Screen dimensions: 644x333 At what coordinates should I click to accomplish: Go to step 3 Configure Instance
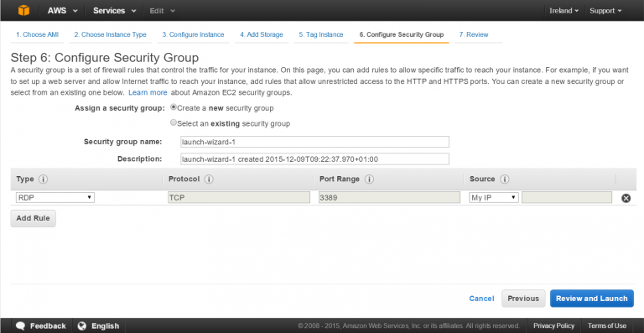[x=193, y=34]
